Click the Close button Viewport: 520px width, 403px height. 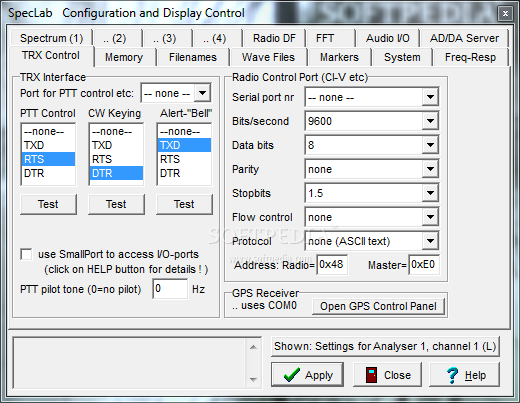387,375
